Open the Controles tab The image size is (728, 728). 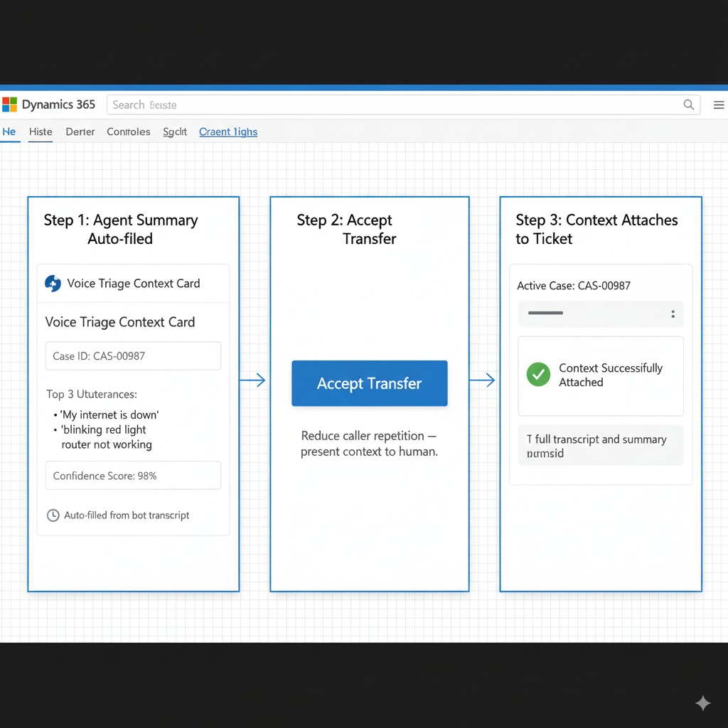[129, 132]
